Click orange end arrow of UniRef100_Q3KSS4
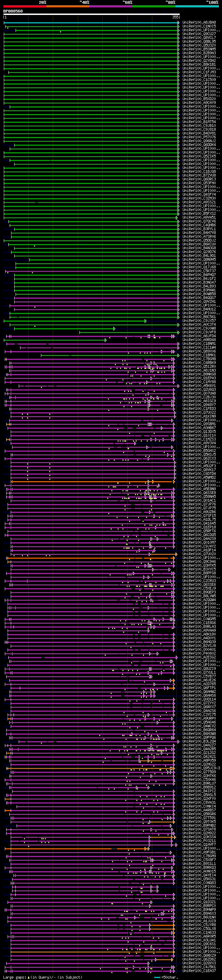The height and width of the screenshot is (980, 222). tap(174, 837)
